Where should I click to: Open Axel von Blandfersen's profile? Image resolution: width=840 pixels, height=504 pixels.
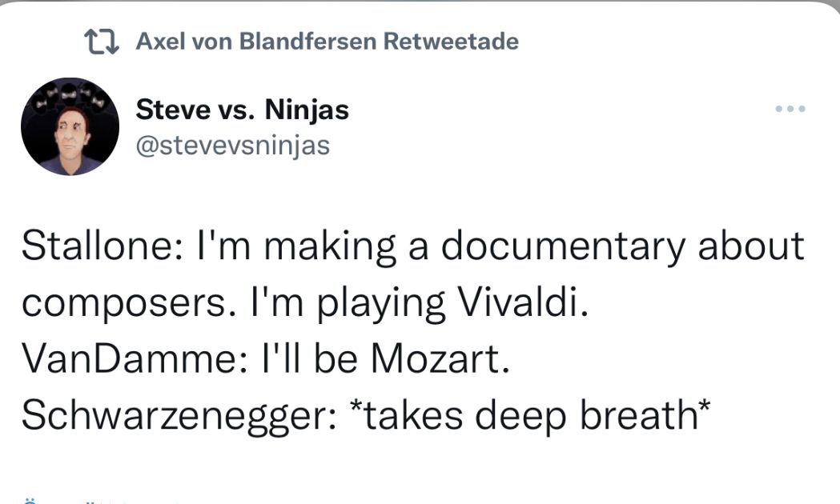[256, 42]
